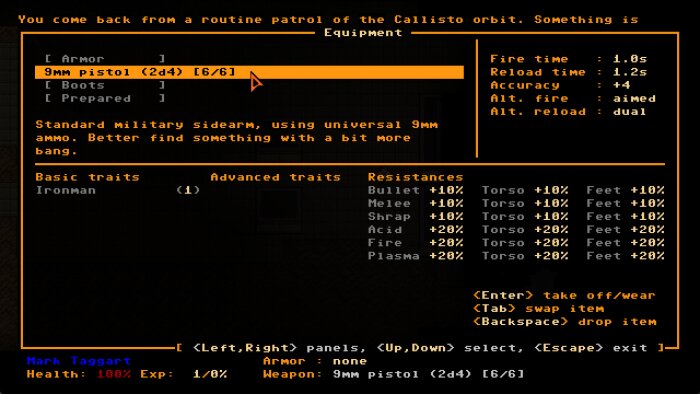
Task: Click the Bullet +10% resistance
Action: [415, 190]
